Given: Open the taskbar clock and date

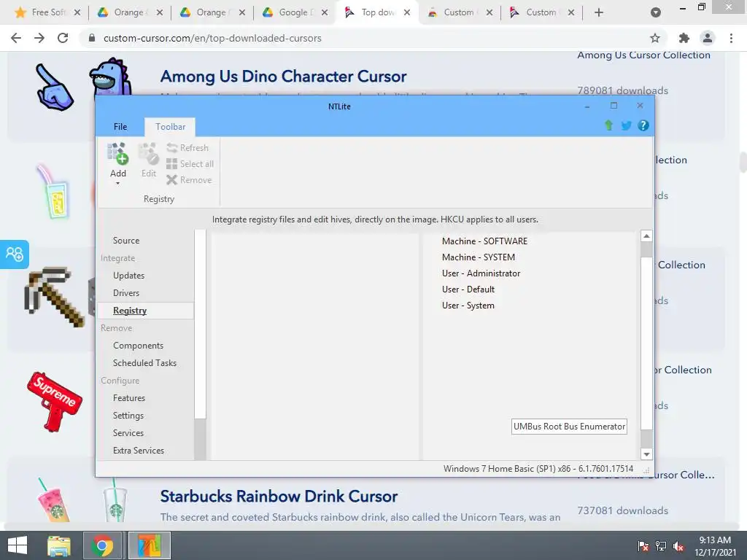Looking at the screenshot, I should [715, 546].
